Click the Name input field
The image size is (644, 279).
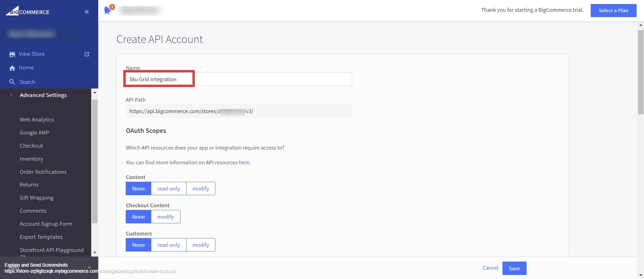pos(239,79)
